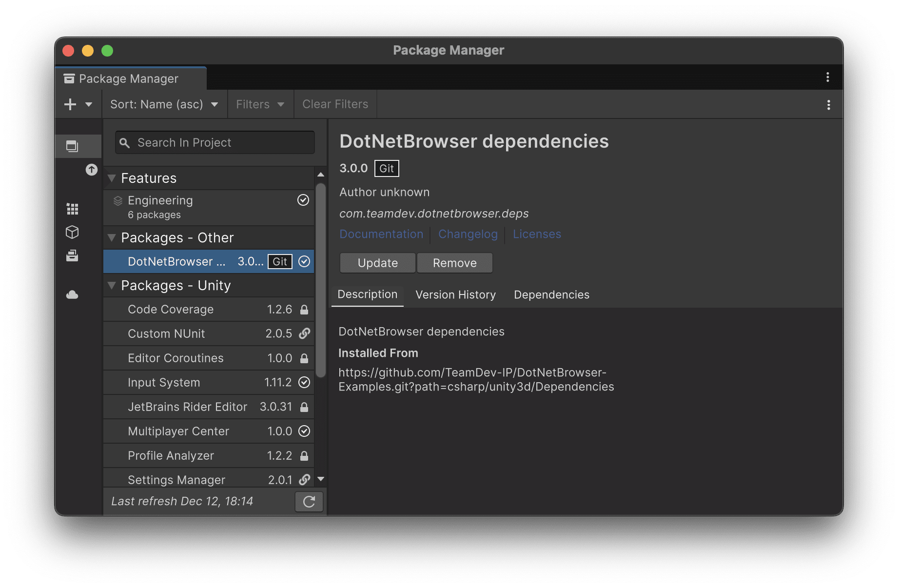Open the Changelog link
The width and height of the screenshot is (898, 588).
click(x=468, y=235)
